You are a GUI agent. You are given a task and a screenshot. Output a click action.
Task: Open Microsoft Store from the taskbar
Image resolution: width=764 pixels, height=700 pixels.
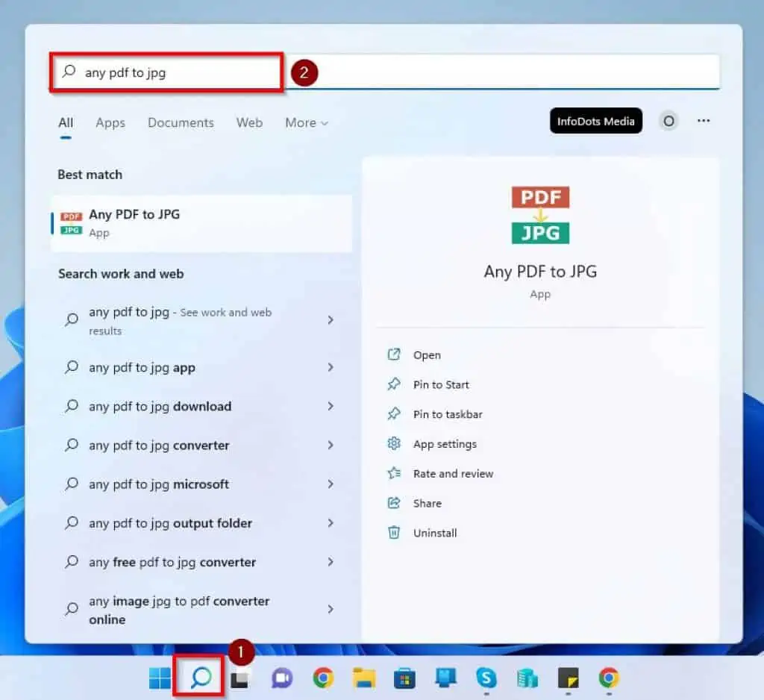(x=405, y=678)
